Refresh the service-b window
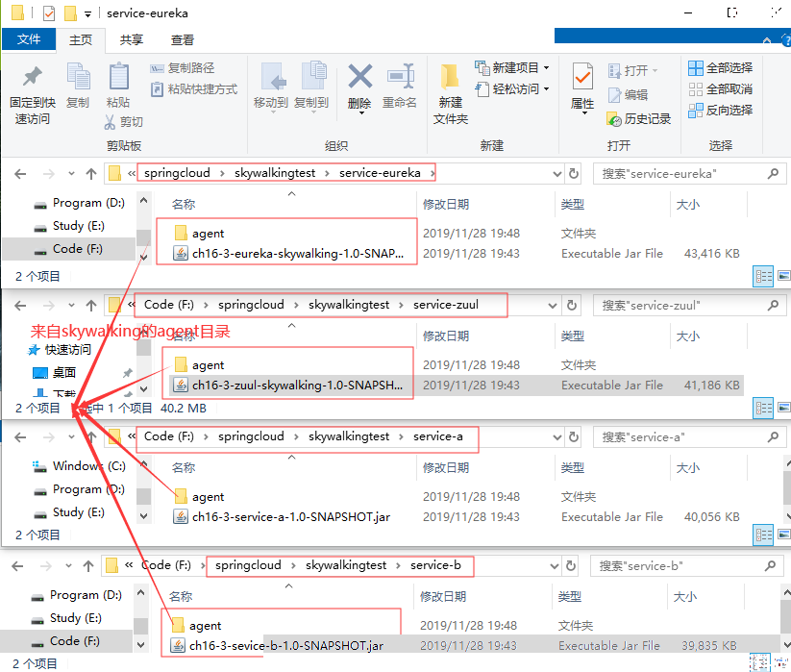Image resolution: width=791 pixels, height=672 pixels. tap(571, 566)
